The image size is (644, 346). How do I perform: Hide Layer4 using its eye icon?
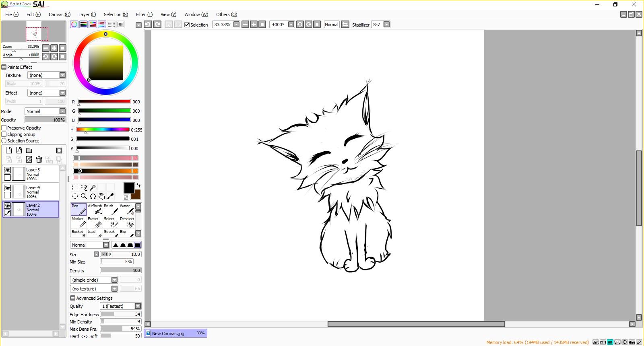click(7, 188)
